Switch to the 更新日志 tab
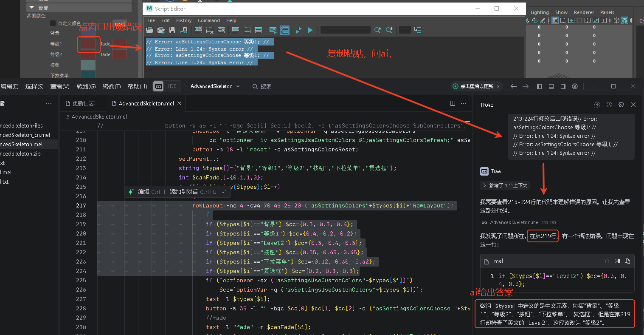Image resolution: width=644 pixels, height=335 pixels. click(x=80, y=103)
